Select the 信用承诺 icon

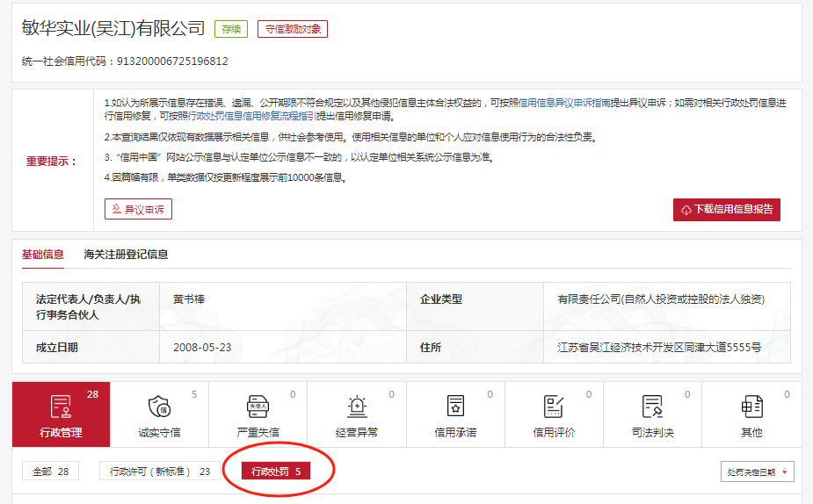(455, 407)
